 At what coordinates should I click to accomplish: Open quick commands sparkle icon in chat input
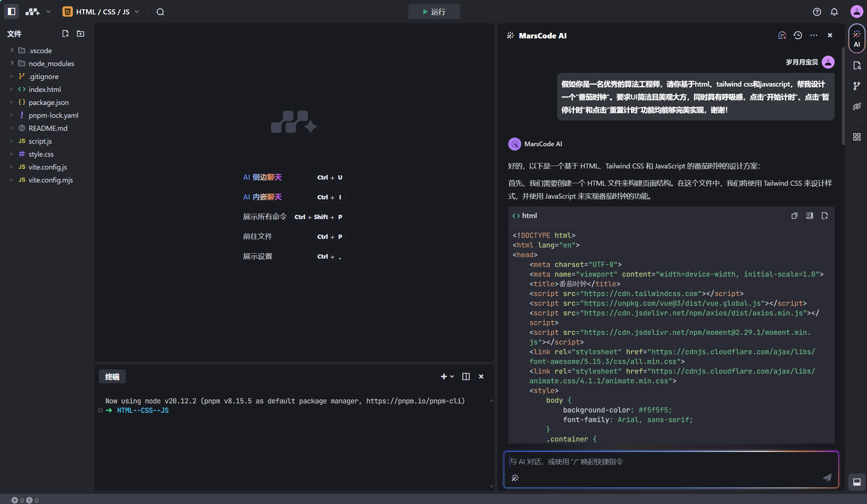[x=515, y=478]
